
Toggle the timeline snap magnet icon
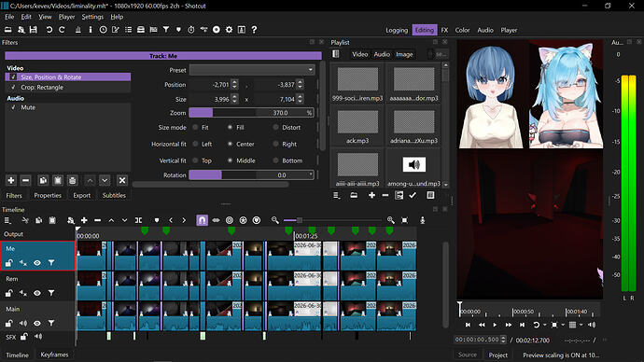click(202, 220)
